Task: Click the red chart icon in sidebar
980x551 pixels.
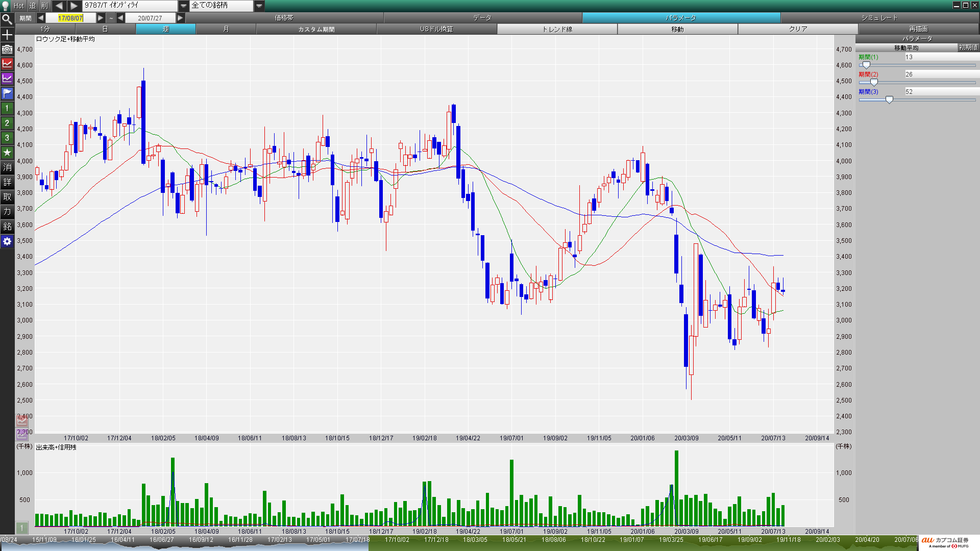Action: (7, 64)
